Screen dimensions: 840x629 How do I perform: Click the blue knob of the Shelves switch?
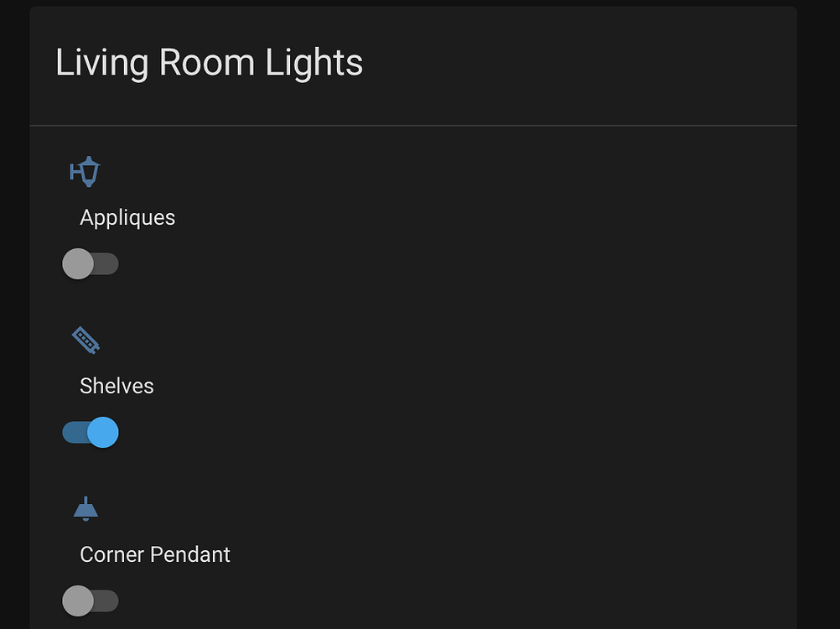[103, 433]
